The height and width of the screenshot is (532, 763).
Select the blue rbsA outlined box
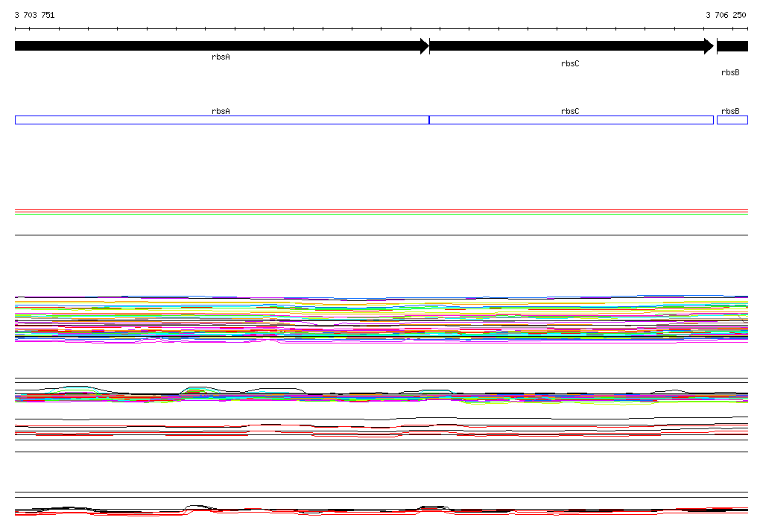click(x=222, y=120)
